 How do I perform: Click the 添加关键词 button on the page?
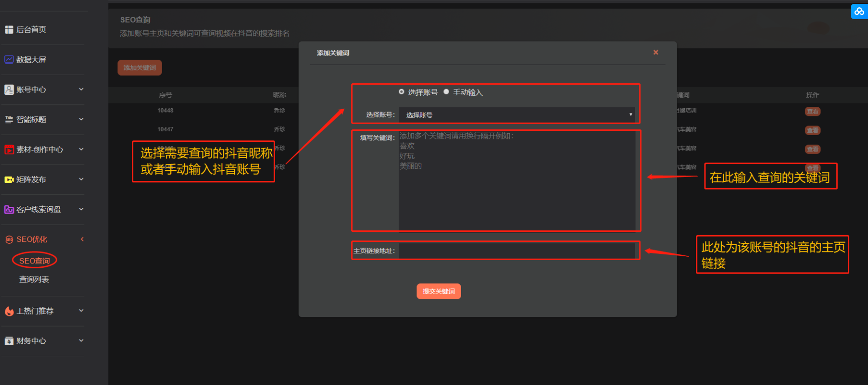(139, 68)
